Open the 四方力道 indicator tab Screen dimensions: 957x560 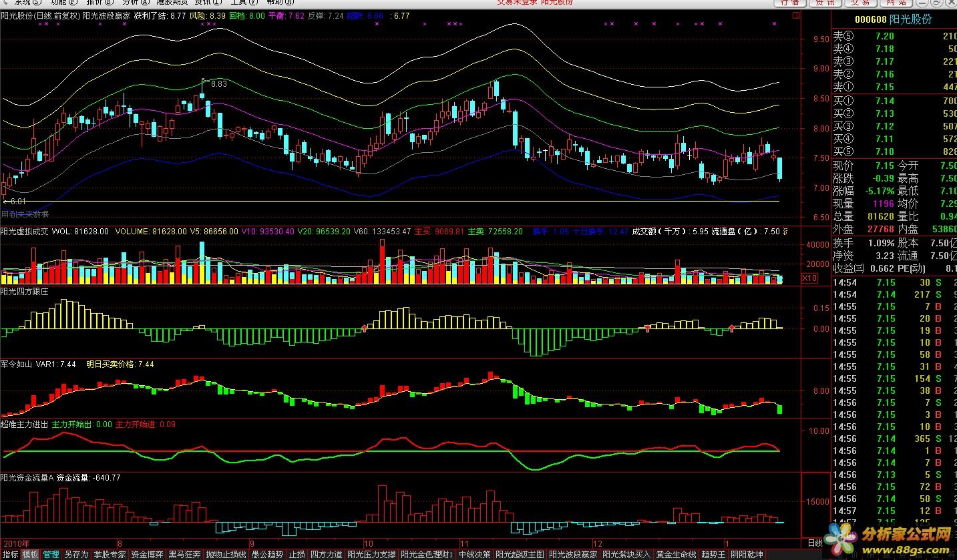point(327,555)
